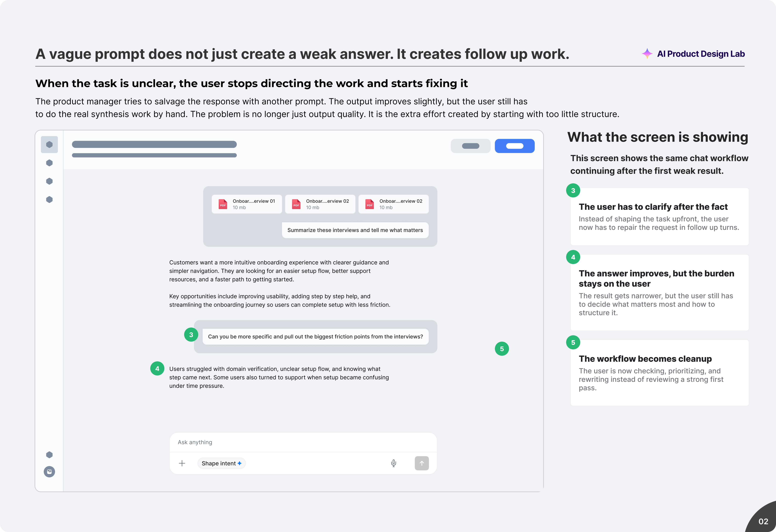Click the microphone icon in chat input

tap(394, 463)
